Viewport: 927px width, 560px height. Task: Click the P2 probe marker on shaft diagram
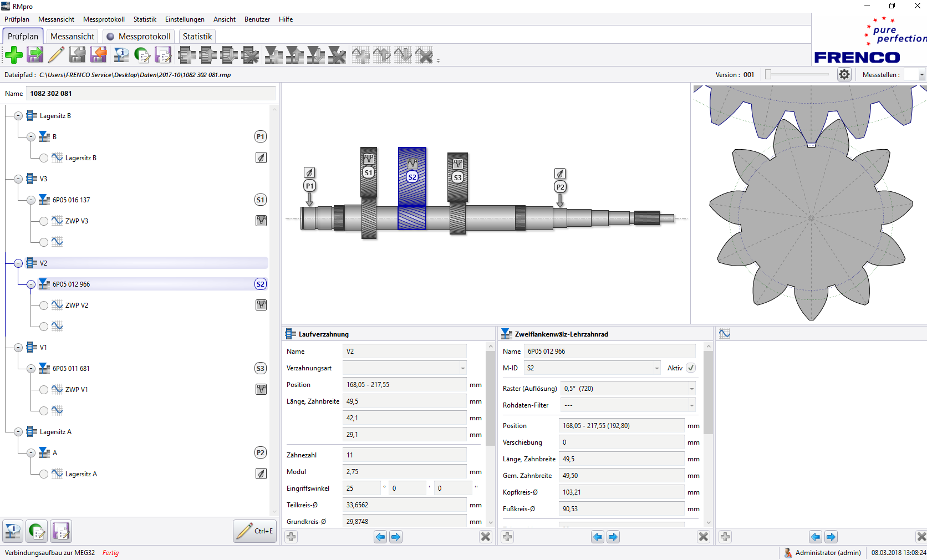pos(560,187)
